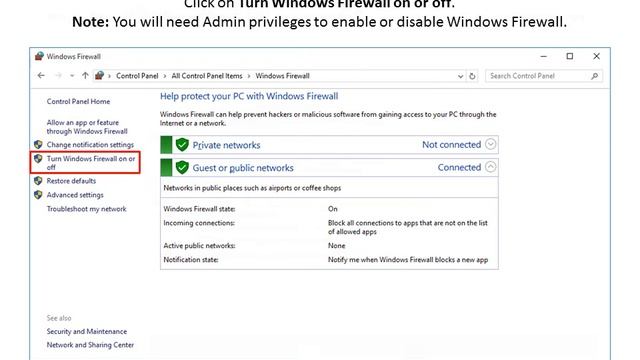Open the recent locations dropdown arrow

pos(72,76)
